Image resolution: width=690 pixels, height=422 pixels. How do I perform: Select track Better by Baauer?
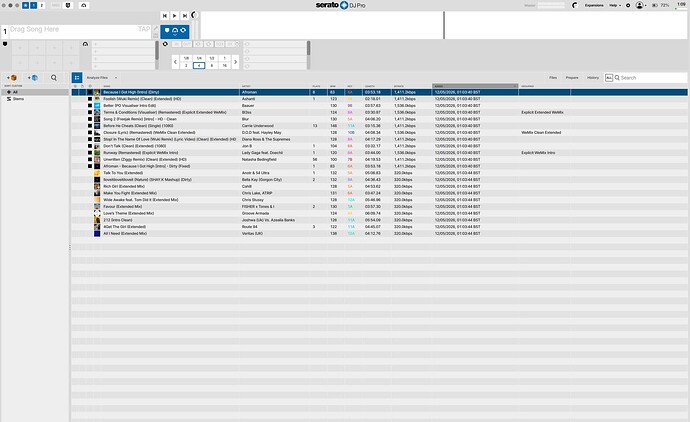click(379, 106)
